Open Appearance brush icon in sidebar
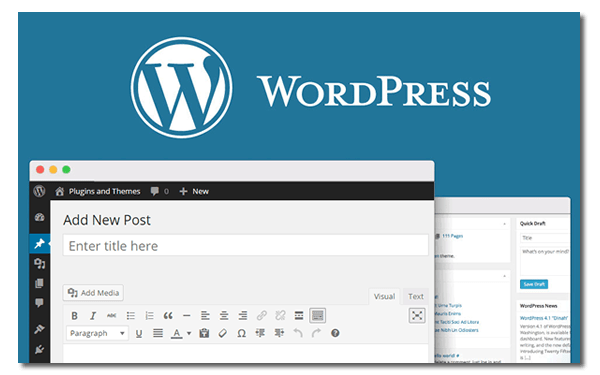Viewport: 600px width, 375px height. pyautogui.click(x=39, y=329)
